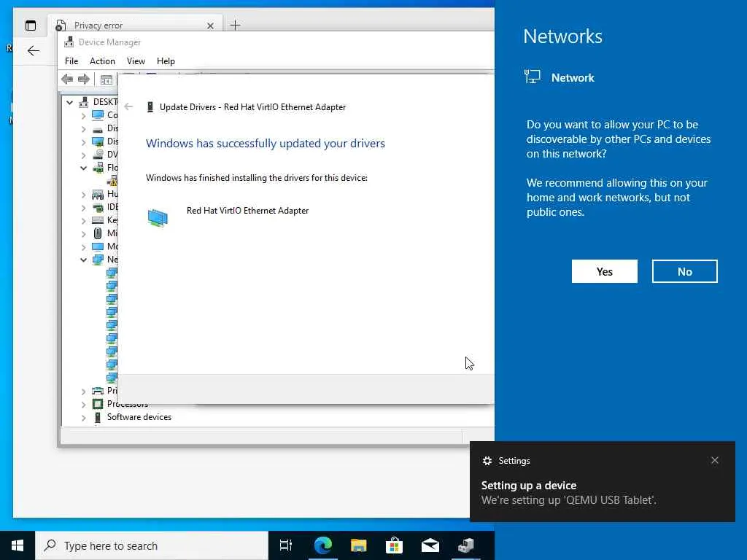Dismiss the Settings notification
Viewport: 747px width, 560px height.
pyautogui.click(x=715, y=460)
